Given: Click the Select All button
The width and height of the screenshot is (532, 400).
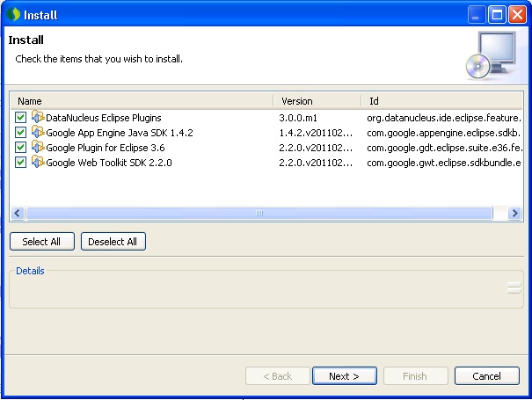Looking at the screenshot, I should tap(42, 242).
